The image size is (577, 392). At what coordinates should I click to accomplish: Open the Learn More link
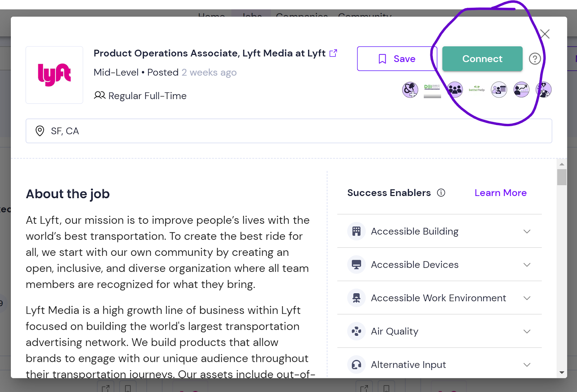click(500, 193)
